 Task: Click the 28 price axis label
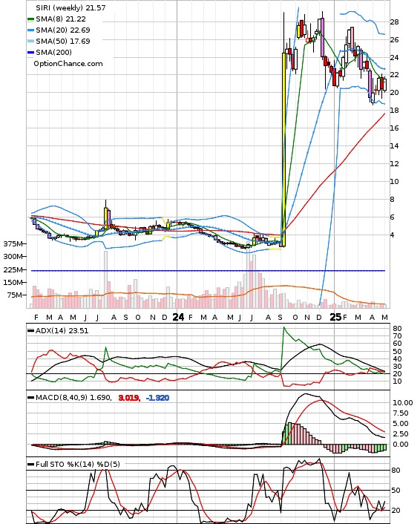[x=394, y=22]
